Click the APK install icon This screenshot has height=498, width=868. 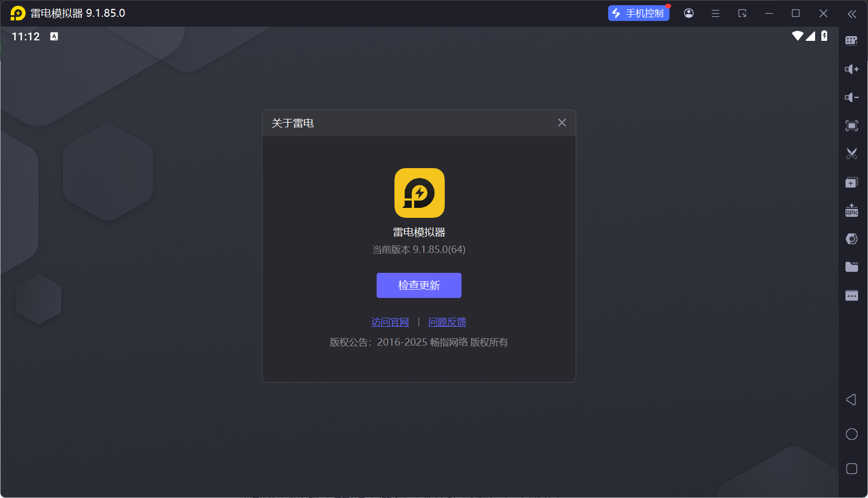pos(851,211)
